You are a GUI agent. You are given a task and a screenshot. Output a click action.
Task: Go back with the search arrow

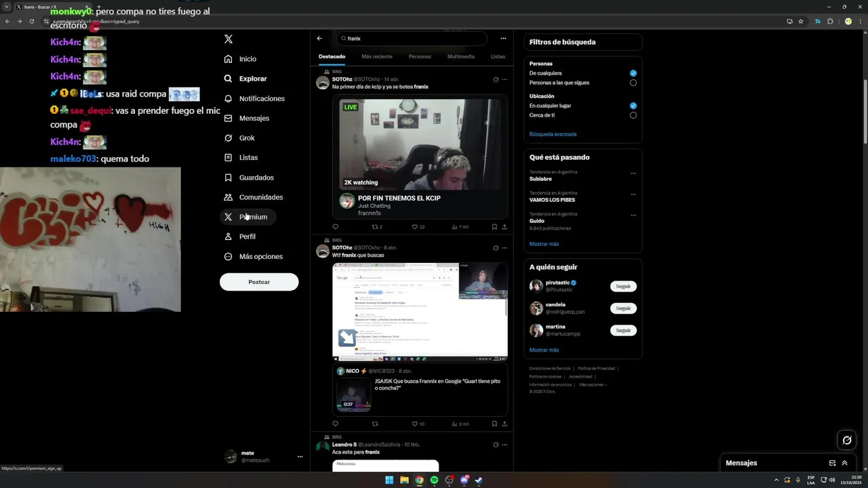[x=319, y=39]
